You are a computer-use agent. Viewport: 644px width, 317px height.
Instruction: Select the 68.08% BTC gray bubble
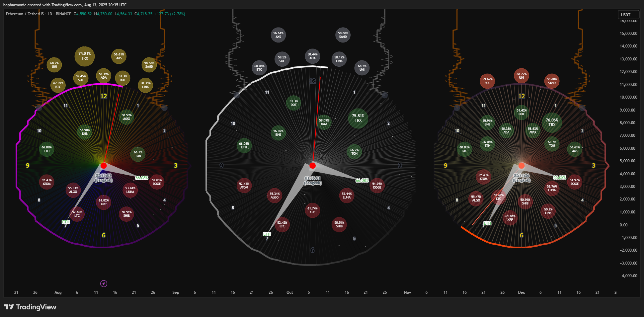pyautogui.click(x=259, y=68)
